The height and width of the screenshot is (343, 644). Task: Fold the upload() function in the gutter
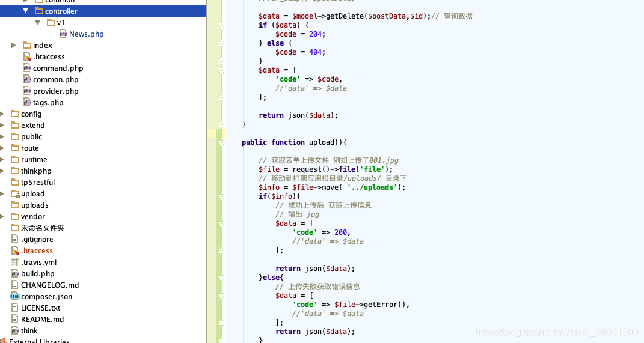(222, 142)
